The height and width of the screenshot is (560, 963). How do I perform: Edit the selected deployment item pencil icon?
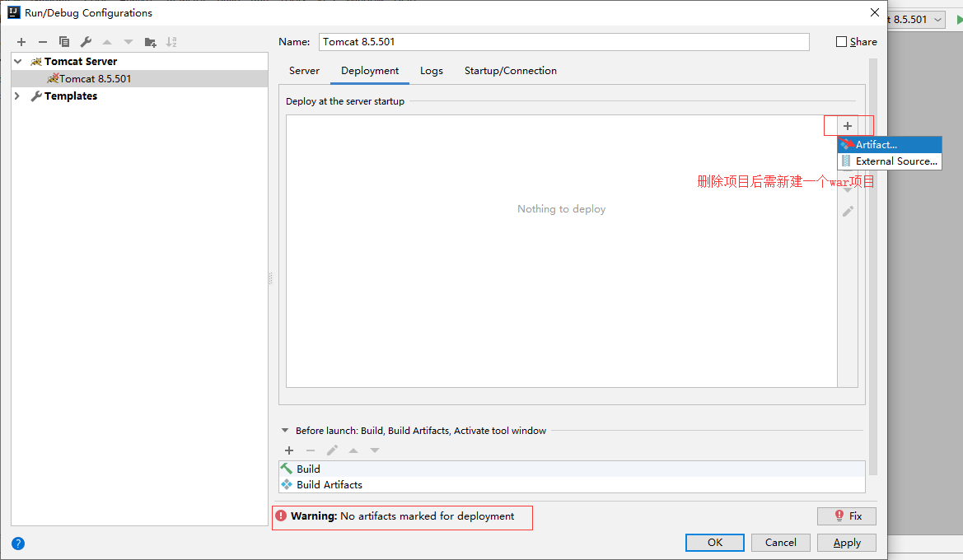pyautogui.click(x=848, y=210)
